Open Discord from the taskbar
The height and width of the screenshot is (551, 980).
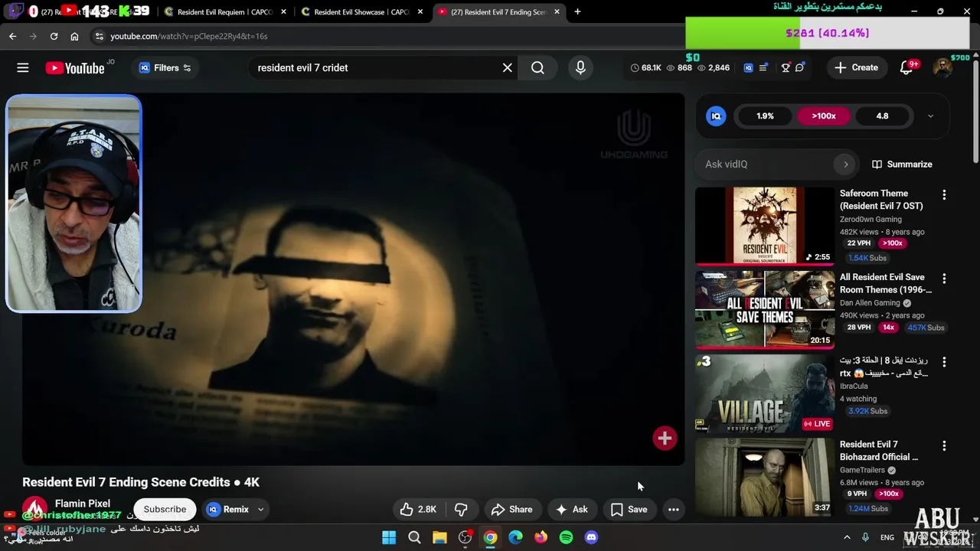(x=591, y=537)
